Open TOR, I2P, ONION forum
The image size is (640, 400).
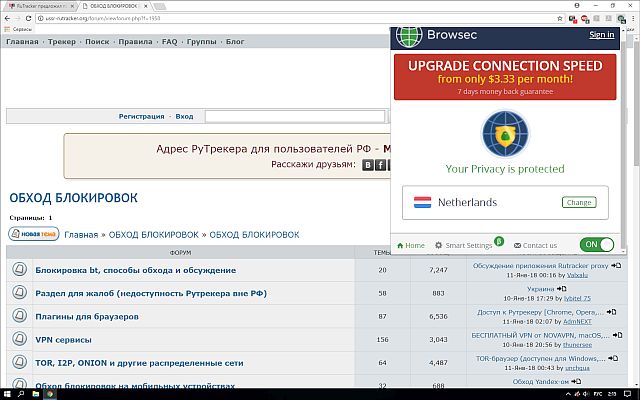click(x=139, y=363)
